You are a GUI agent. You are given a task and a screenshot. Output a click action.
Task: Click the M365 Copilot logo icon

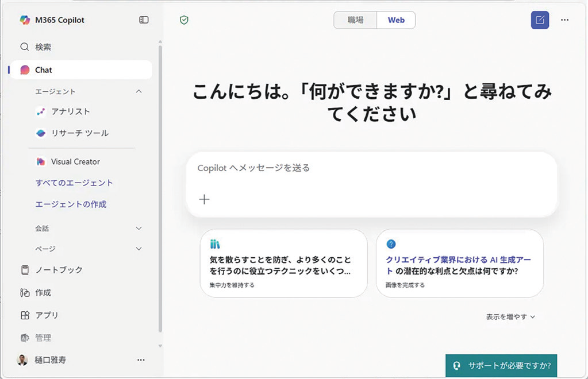[x=25, y=20]
